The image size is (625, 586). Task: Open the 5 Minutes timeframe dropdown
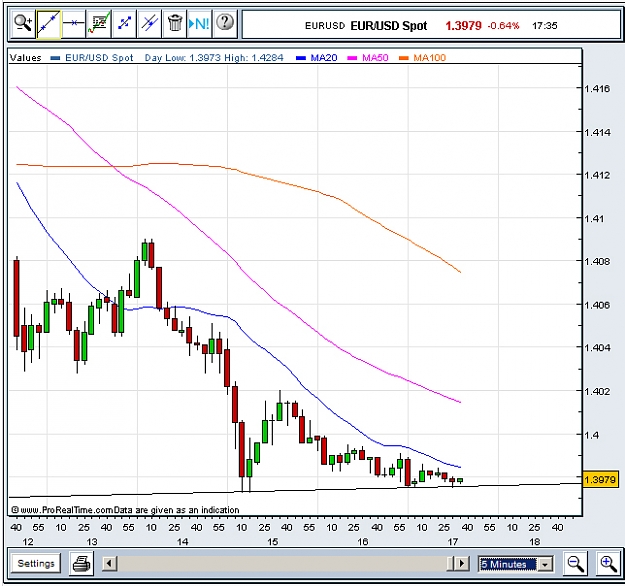coord(515,564)
